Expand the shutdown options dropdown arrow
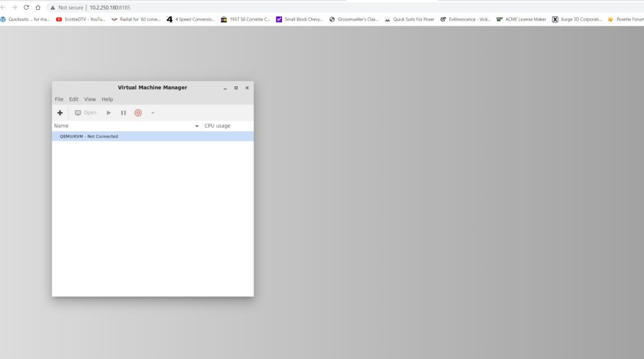This screenshot has height=359, width=644. click(153, 113)
